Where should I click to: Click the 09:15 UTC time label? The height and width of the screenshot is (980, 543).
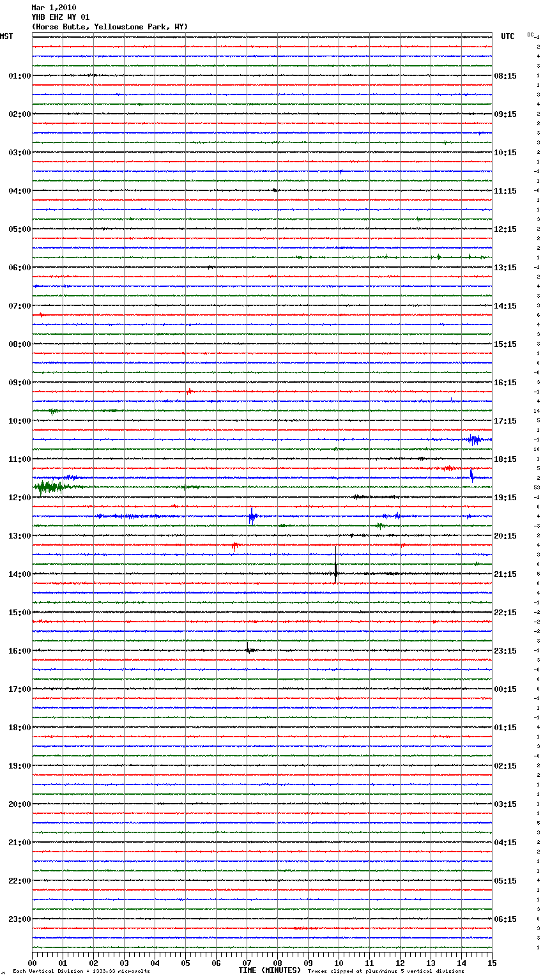(x=505, y=114)
